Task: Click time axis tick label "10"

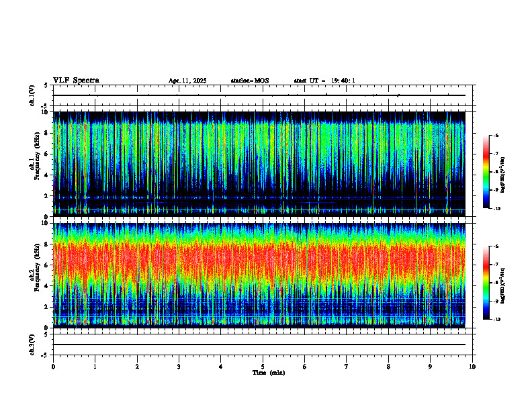Action: coord(472,367)
